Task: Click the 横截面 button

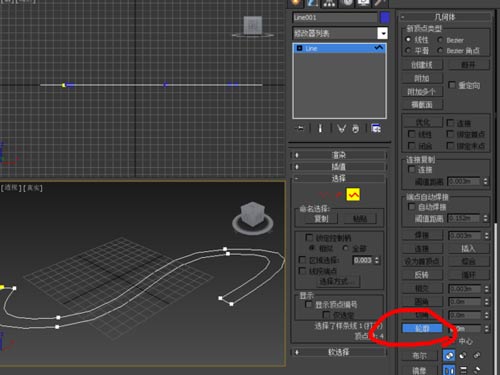Action: (x=422, y=105)
